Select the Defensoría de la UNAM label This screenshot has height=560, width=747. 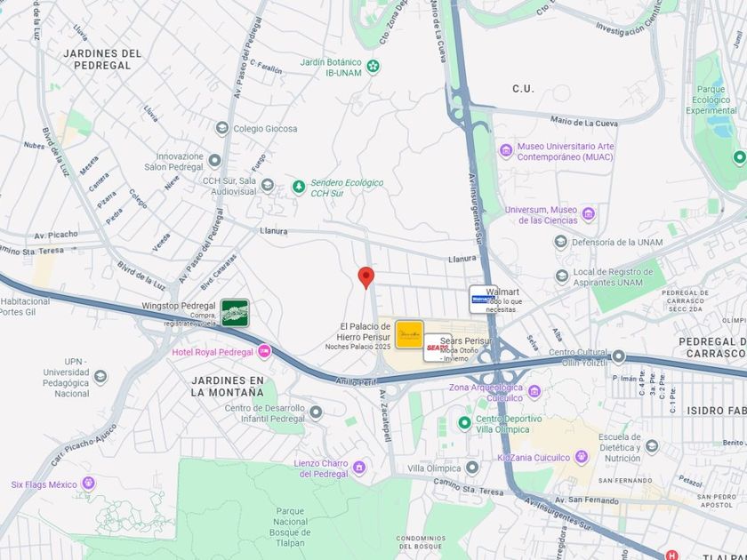click(x=617, y=243)
